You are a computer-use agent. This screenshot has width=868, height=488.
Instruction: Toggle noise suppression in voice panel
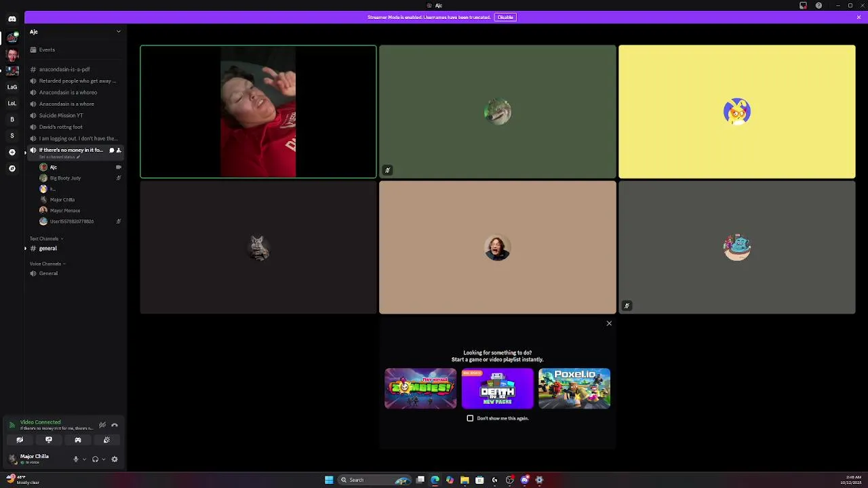tap(102, 425)
